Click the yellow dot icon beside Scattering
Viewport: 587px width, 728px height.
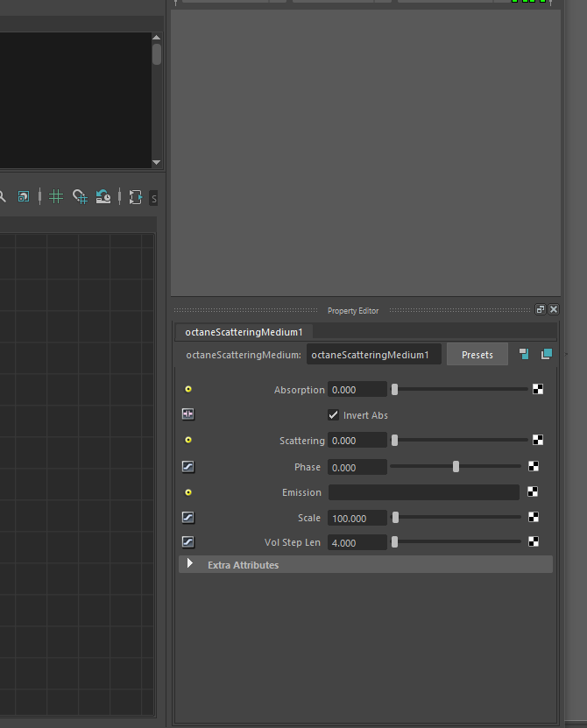(x=188, y=440)
